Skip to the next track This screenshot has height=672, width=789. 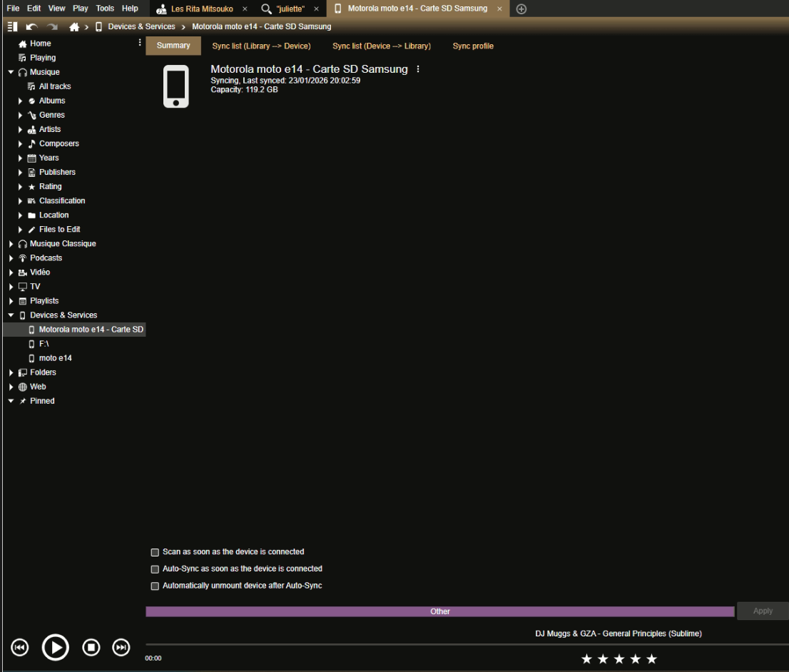pyautogui.click(x=122, y=647)
